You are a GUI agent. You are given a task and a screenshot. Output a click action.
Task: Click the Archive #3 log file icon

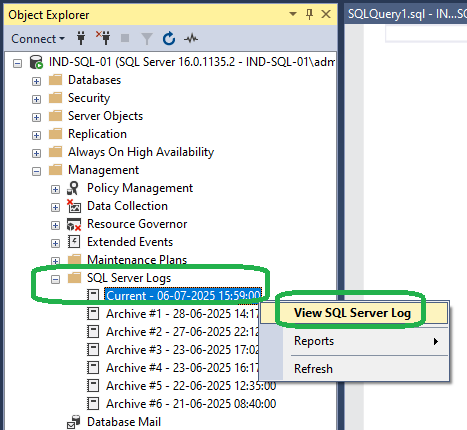pos(93,350)
